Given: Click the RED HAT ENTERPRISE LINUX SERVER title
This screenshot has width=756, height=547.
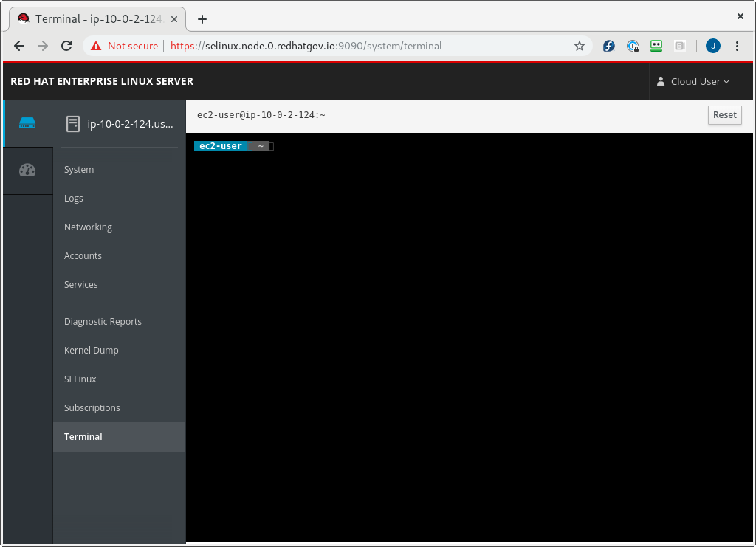Looking at the screenshot, I should click(102, 81).
